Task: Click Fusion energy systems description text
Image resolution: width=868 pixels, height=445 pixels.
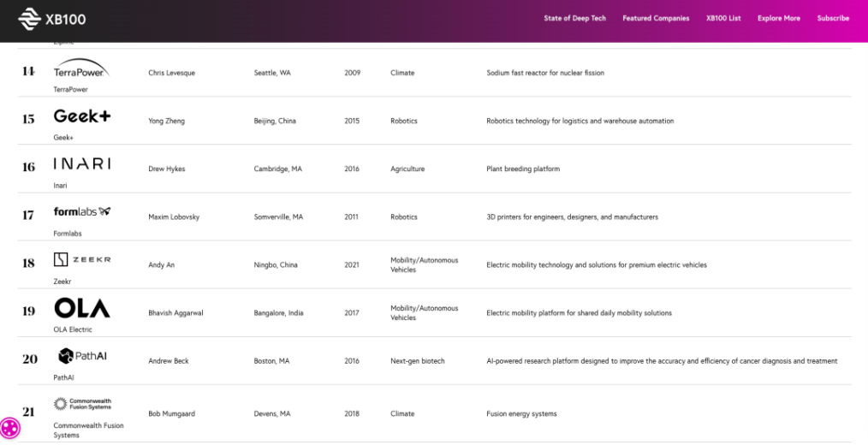Action: pos(521,414)
